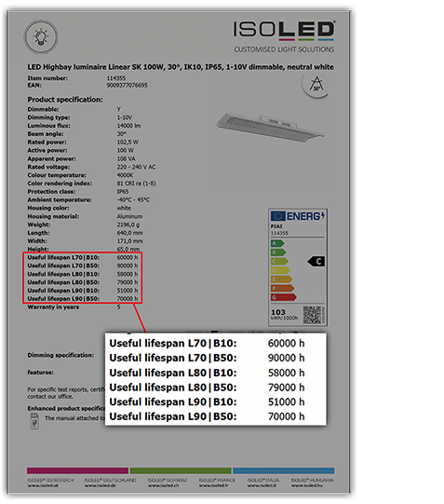Click the Active power value 100 W

coord(126,150)
